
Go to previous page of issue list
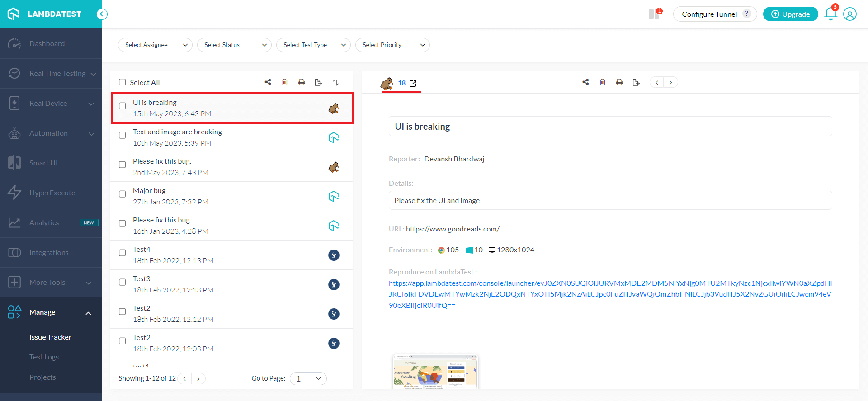click(184, 378)
